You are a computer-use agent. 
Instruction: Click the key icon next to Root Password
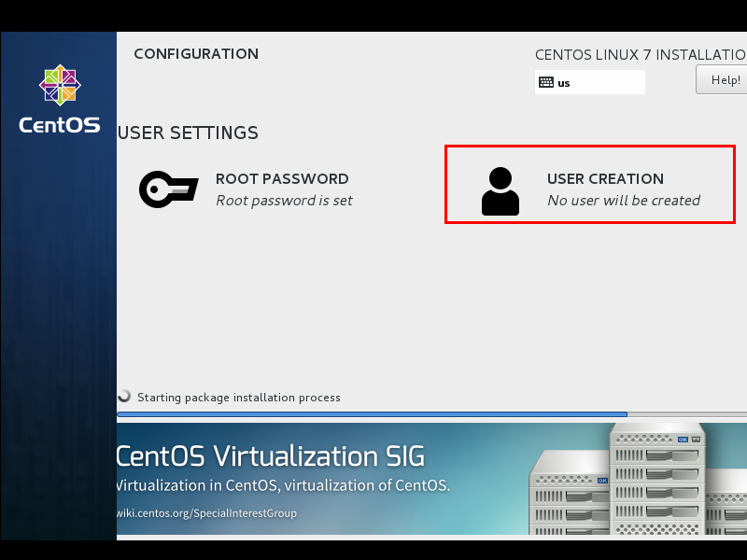[168, 188]
